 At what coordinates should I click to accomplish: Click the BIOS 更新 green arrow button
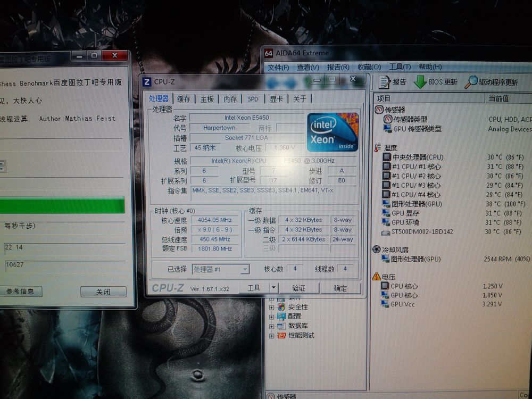(420, 82)
